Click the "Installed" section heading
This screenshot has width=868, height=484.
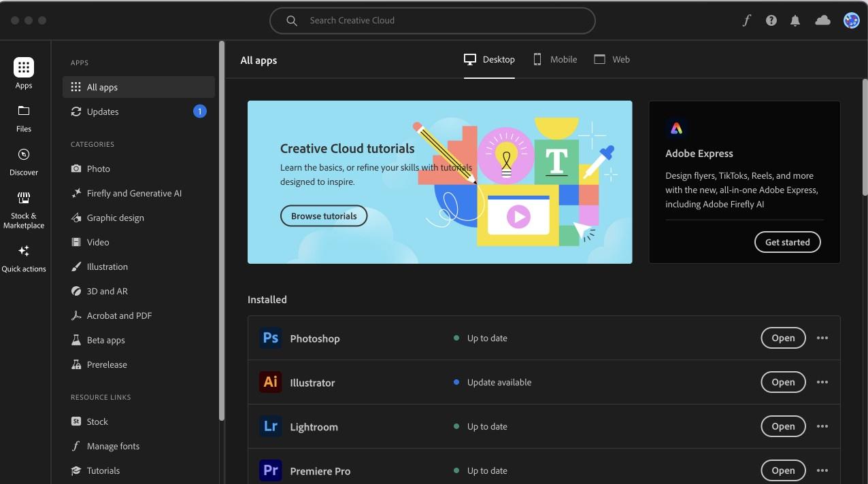pos(267,299)
